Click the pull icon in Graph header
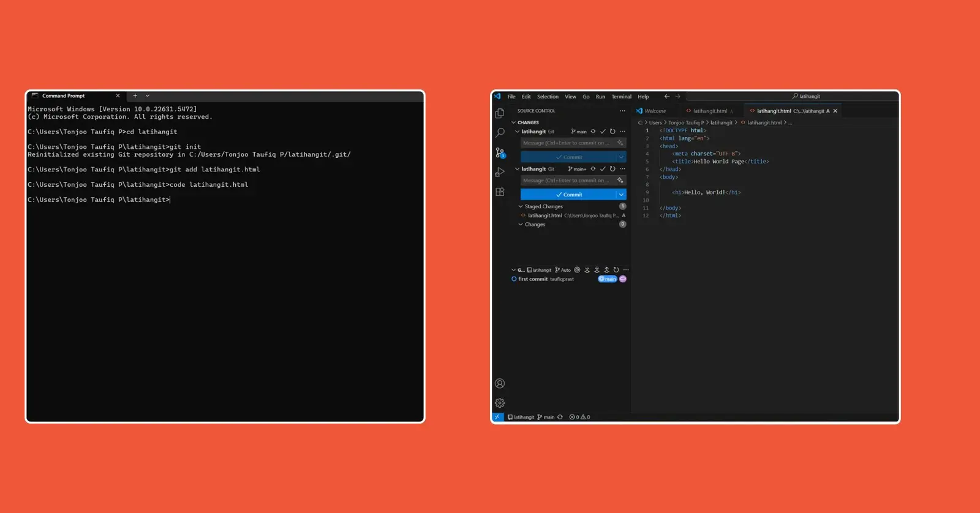 click(x=597, y=270)
